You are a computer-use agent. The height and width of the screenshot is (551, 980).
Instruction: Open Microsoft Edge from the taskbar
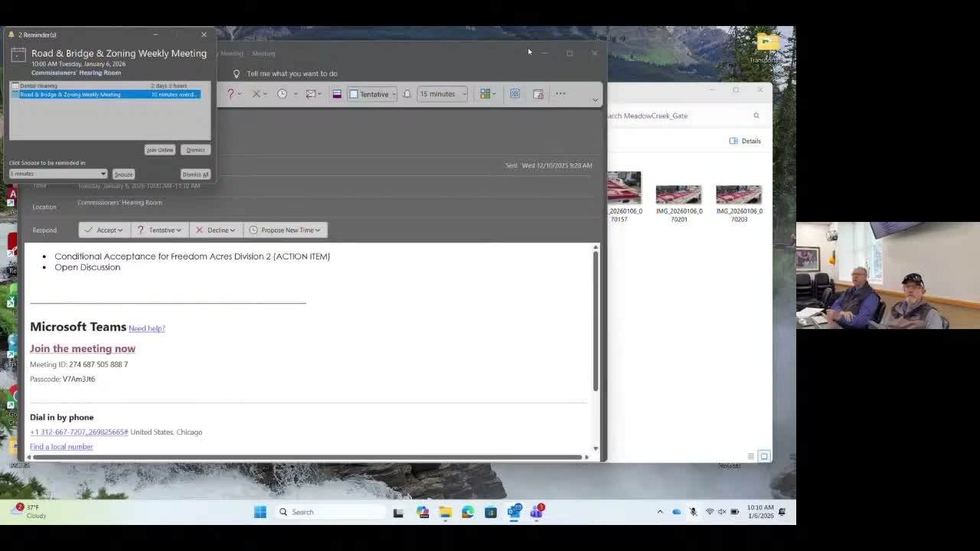point(468,512)
